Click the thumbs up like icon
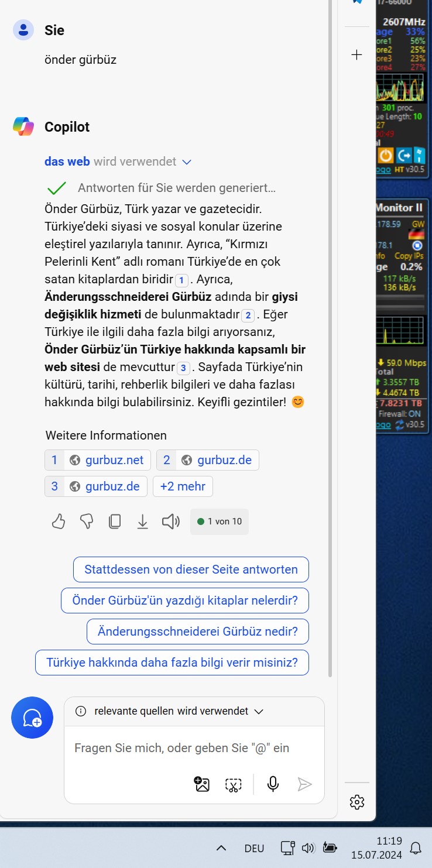This screenshot has width=432, height=868. [59, 522]
